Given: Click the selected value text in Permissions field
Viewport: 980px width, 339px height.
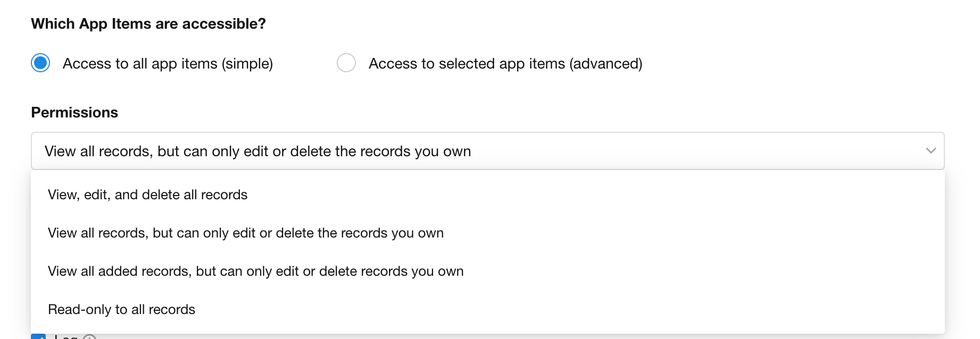Looking at the screenshot, I should pos(258,151).
